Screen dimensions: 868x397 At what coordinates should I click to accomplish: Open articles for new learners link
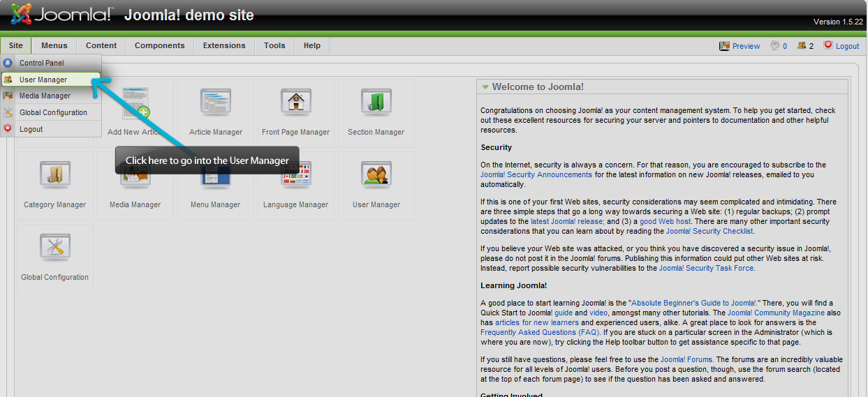537,323
